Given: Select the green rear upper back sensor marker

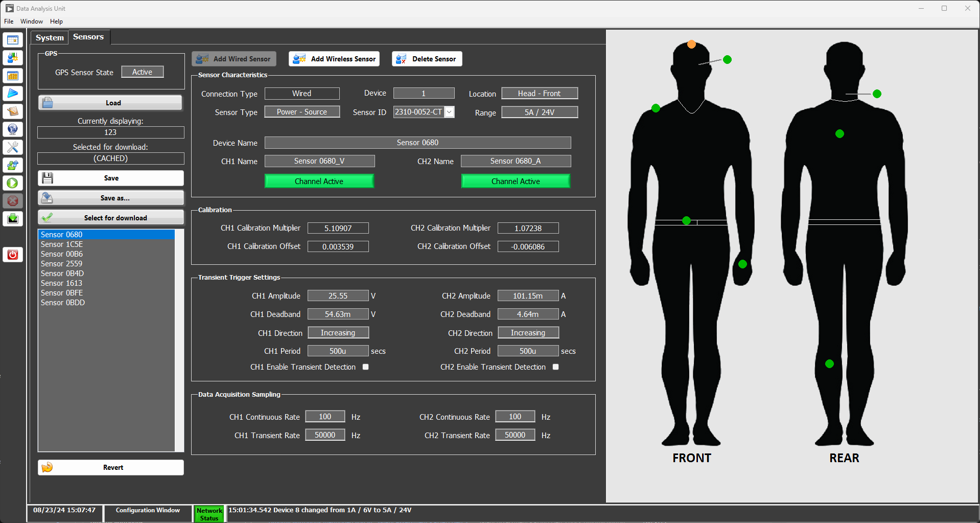Looking at the screenshot, I should [x=839, y=133].
